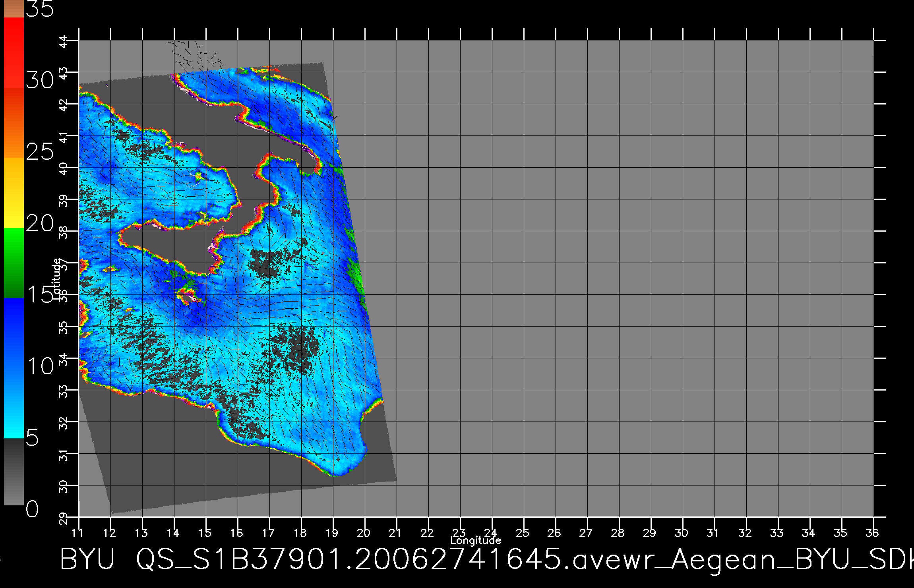Click latitude tick label 30
The height and width of the screenshot is (588, 914).
click(63, 486)
